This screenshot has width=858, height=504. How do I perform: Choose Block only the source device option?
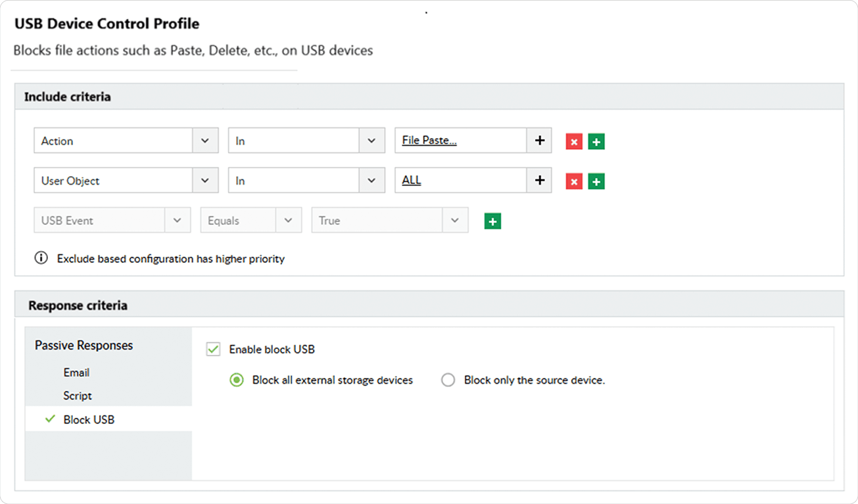[x=448, y=380]
